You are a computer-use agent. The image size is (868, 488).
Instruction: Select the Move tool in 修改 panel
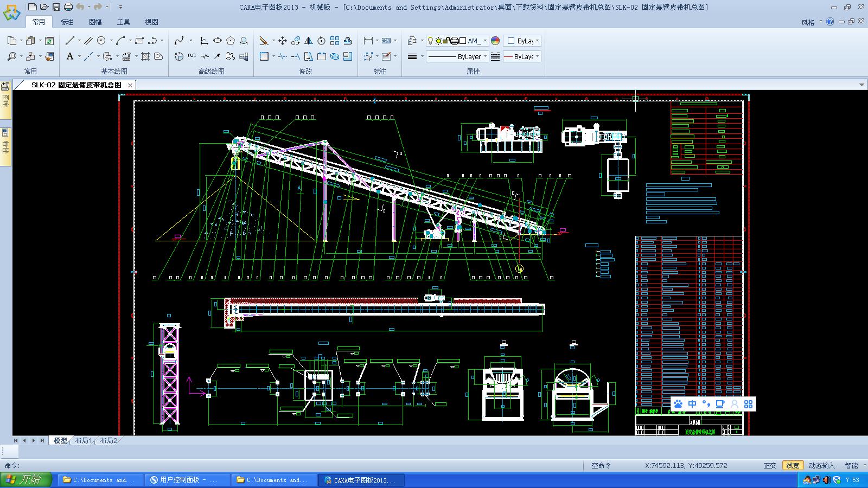pos(282,40)
